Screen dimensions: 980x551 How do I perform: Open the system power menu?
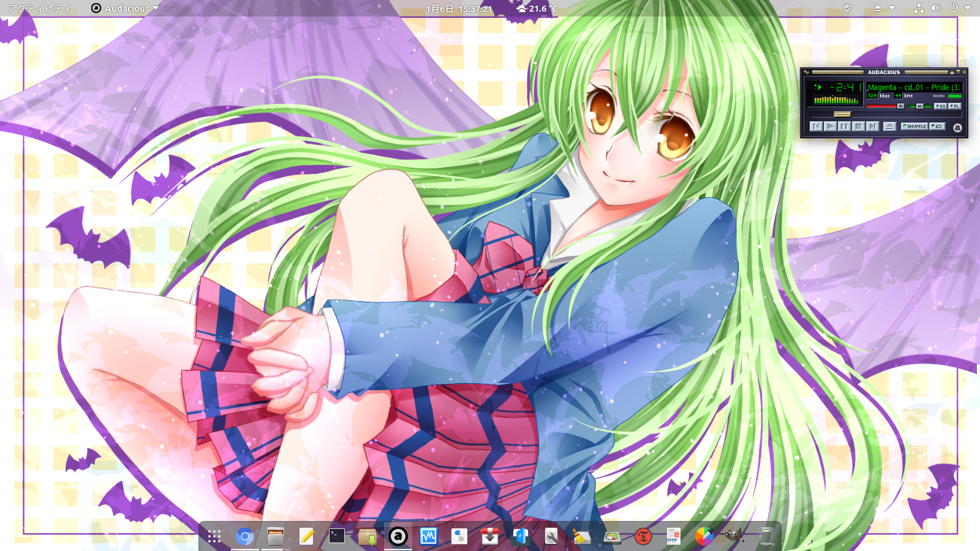[x=959, y=8]
